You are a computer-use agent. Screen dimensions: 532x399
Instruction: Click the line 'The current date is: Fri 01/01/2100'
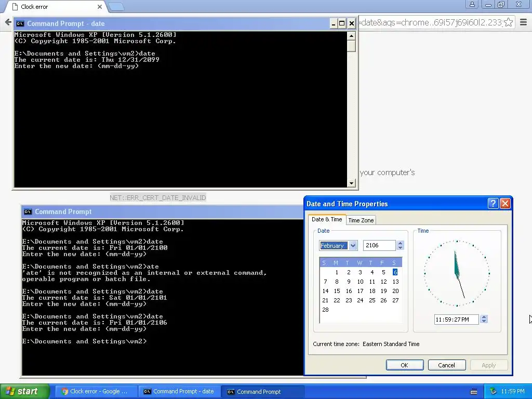[x=95, y=248]
